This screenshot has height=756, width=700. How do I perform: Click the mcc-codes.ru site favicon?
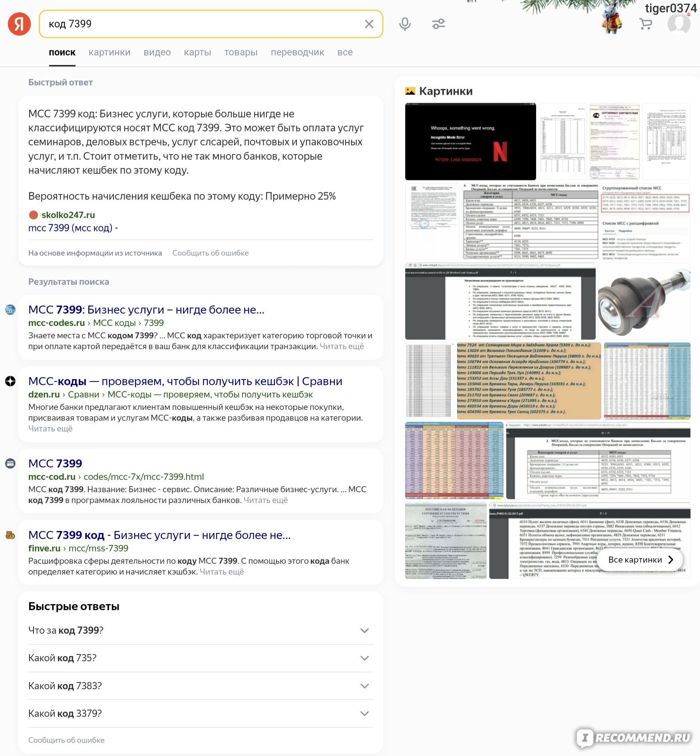click(x=10, y=310)
